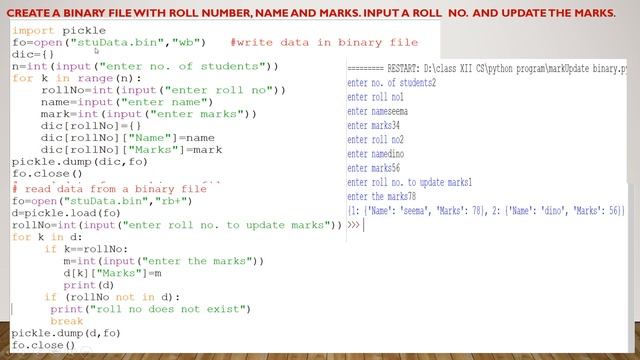Click the comment '#write data in binary file'
Viewport: 640px width, 360px height.
click(x=324, y=42)
